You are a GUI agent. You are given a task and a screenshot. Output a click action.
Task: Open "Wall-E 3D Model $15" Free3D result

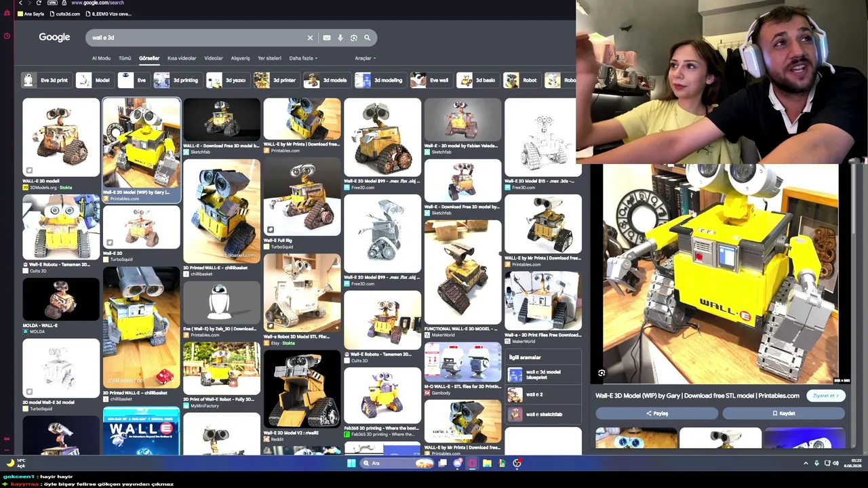pyautogui.click(x=542, y=138)
